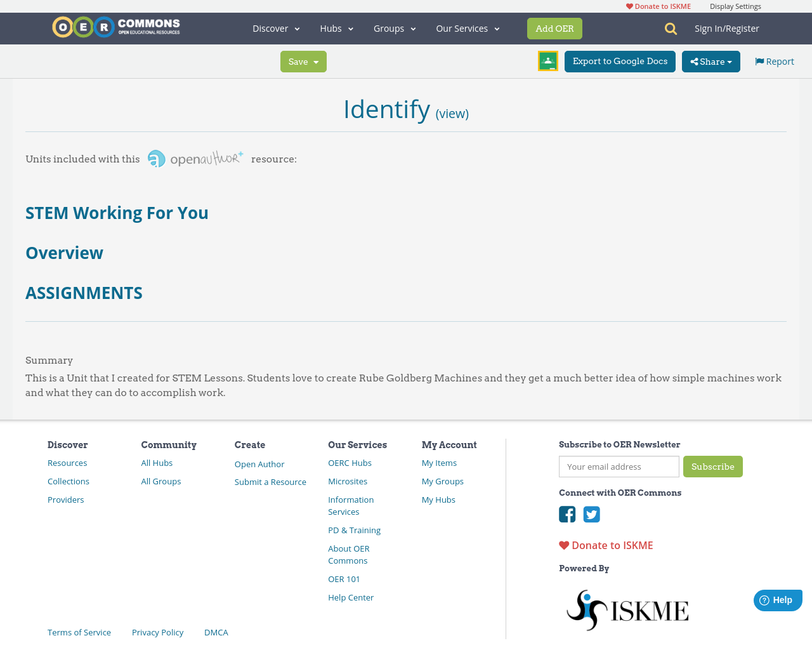This screenshot has height=650, width=812.
Task: Click the newsletter email address field
Action: [619, 466]
